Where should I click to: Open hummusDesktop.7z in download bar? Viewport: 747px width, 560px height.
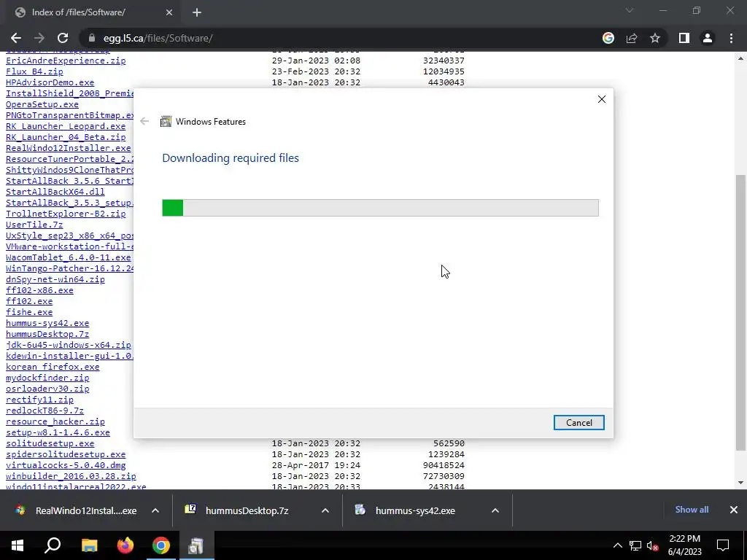coord(237,510)
